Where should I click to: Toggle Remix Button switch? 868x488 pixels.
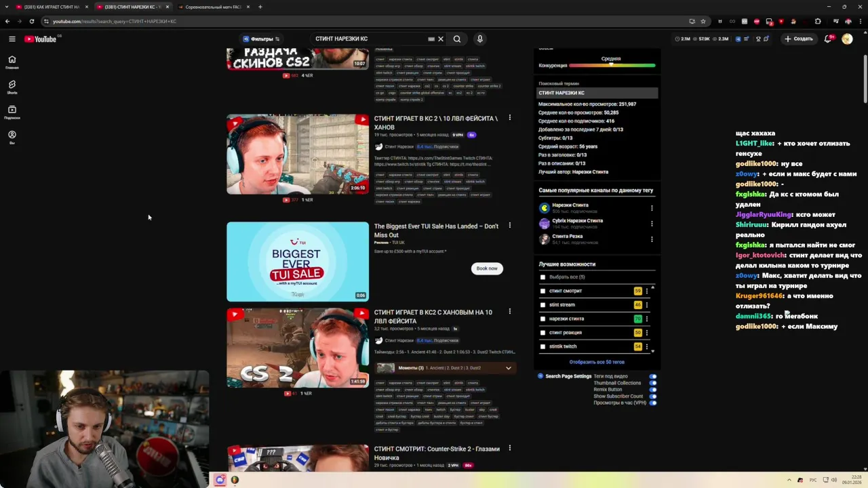(653, 390)
